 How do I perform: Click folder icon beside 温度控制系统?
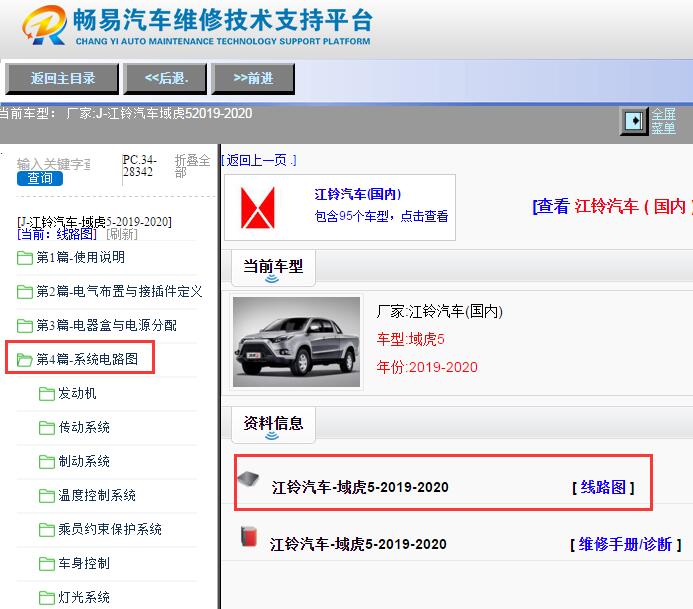47,496
